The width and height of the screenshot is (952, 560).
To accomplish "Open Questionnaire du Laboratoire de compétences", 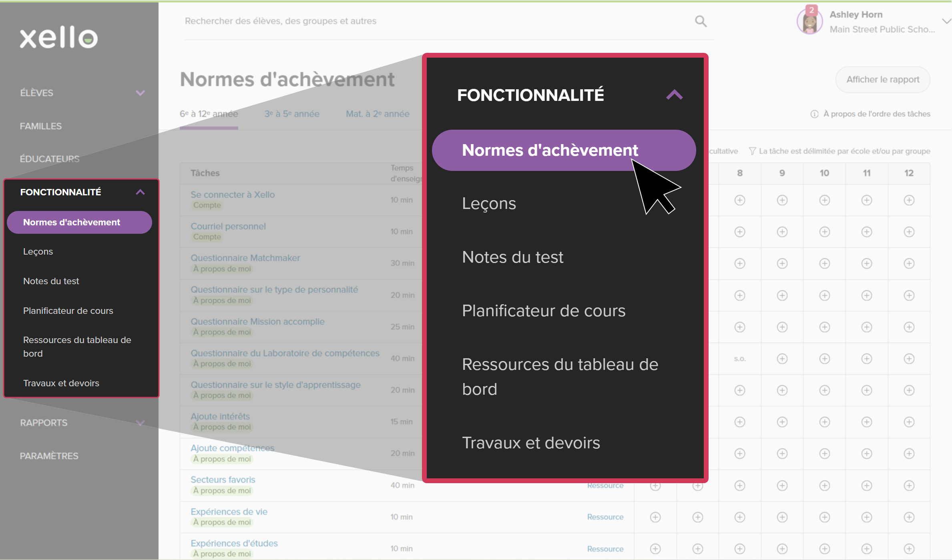I will point(285,353).
